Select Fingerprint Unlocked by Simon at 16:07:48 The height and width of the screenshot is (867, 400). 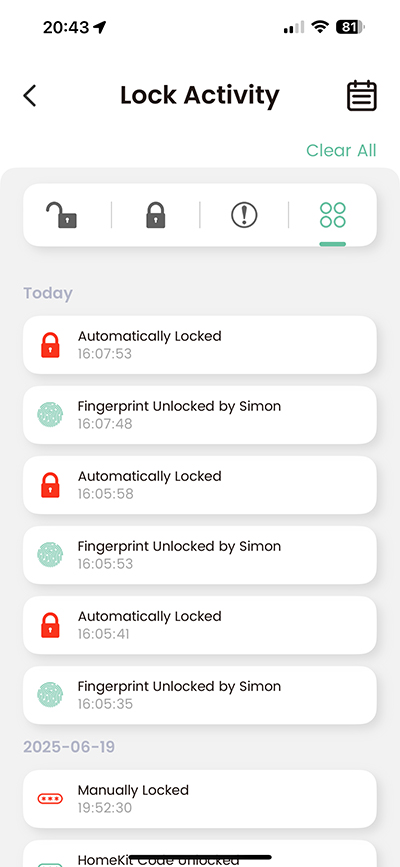200,415
